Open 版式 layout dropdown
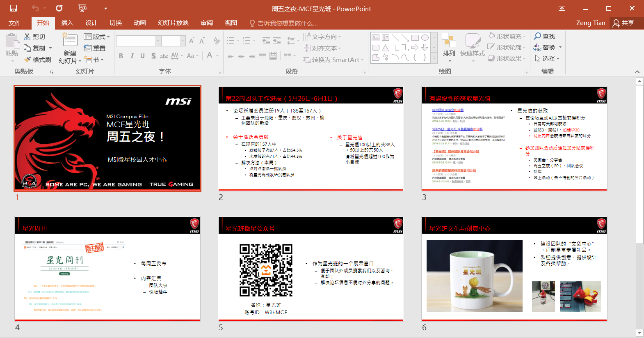The height and width of the screenshot is (338, 644). [x=97, y=37]
